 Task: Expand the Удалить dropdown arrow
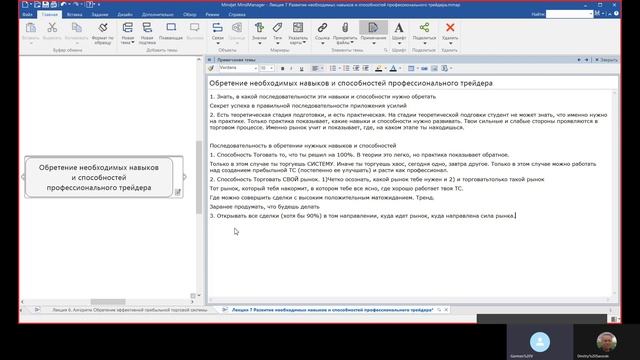point(450,43)
